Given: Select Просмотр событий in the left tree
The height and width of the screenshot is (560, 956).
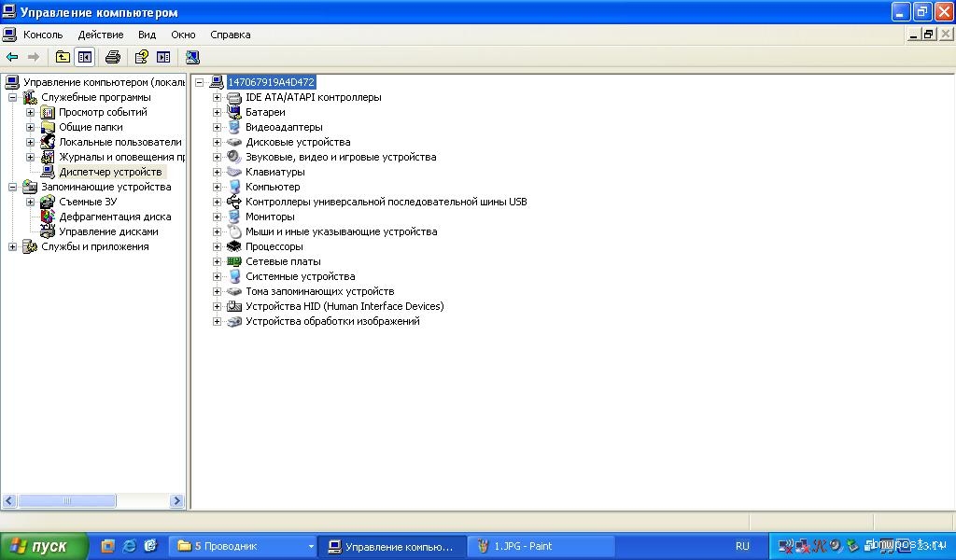Looking at the screenshot, I should click(x=103, y=112).
